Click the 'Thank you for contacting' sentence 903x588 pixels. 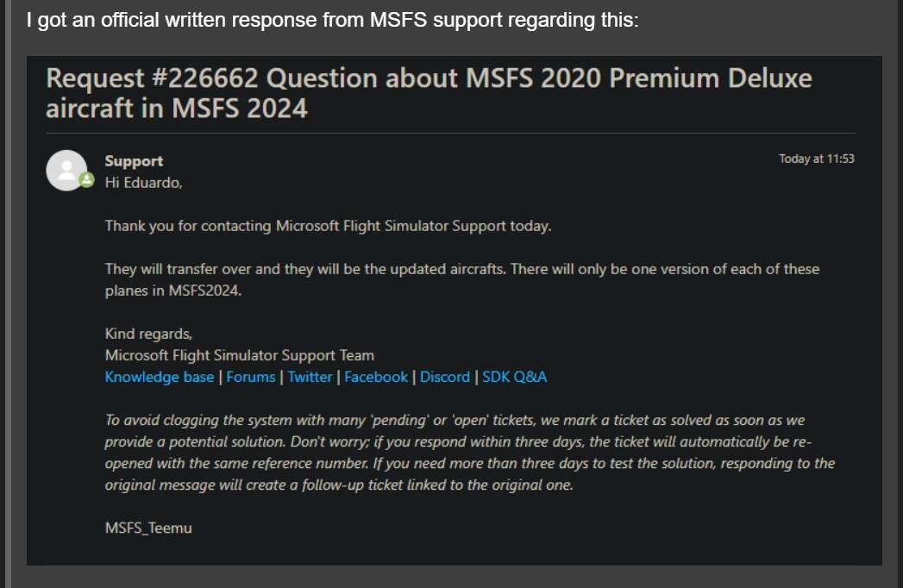click(329, 226)
